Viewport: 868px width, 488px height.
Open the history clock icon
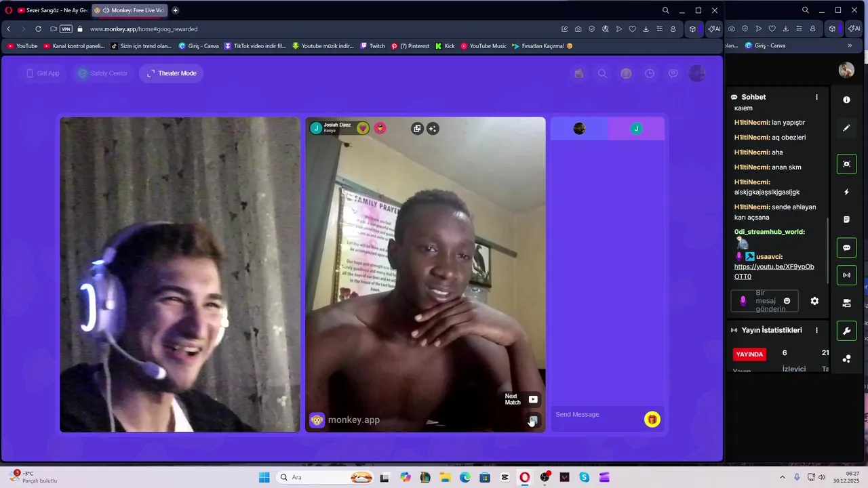(x=650, y=73)
